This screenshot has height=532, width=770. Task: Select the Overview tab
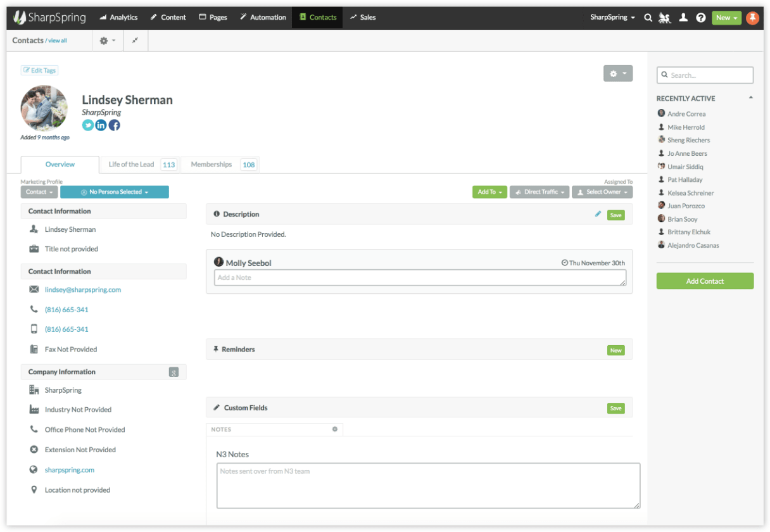(x=60, y=165)
